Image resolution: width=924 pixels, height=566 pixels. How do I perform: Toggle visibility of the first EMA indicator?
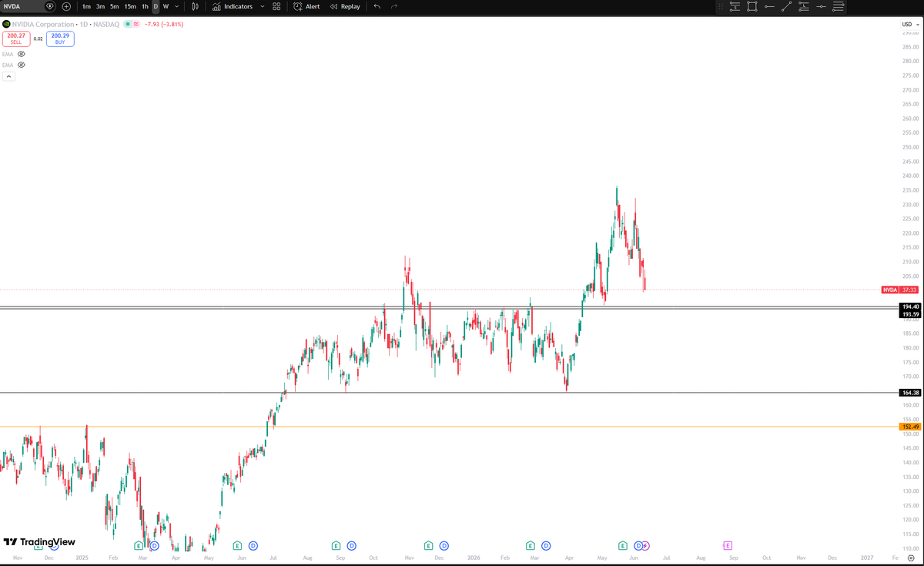click(22, 54)
